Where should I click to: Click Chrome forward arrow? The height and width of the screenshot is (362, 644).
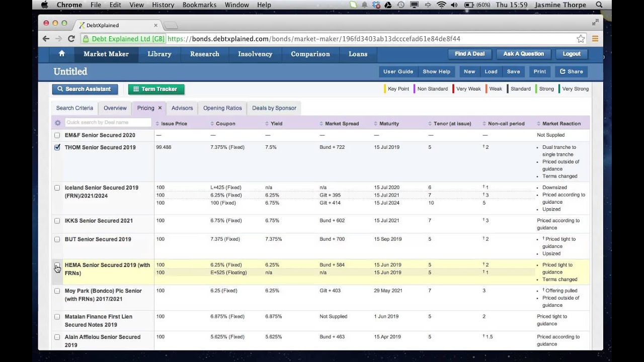coord(58,39)
